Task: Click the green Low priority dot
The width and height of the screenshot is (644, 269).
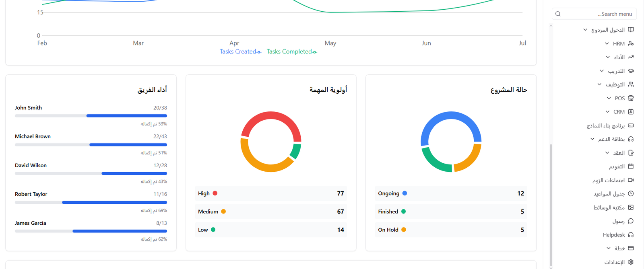Action: [213, 230]
